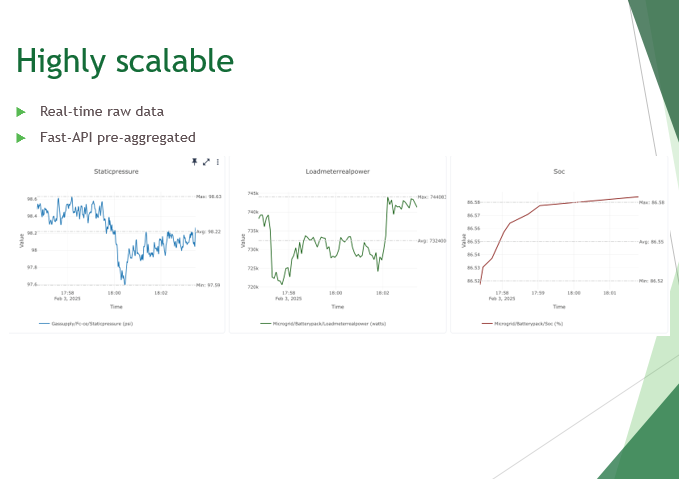Viewport: 679px width, 479px height.
Task: Click the Max: 86.58 label on Soc chart
Action: (652, 202)
